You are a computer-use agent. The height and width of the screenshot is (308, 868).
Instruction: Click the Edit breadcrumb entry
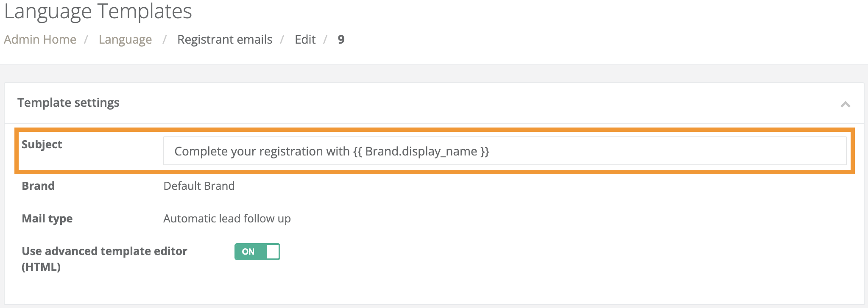(x=305, y=39)
